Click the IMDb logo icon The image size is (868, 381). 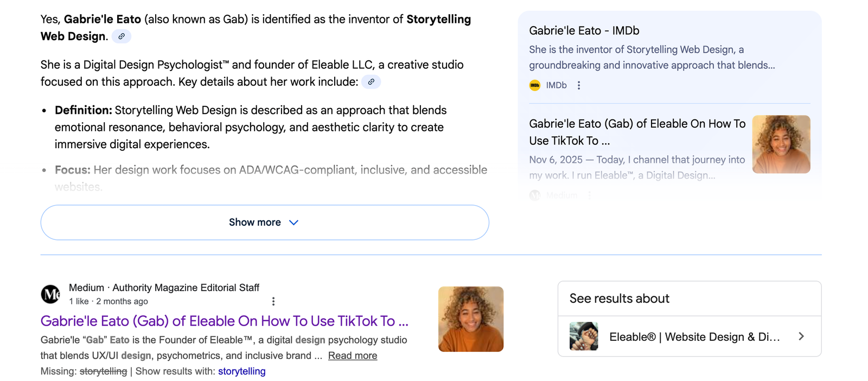pyautogui.click(x=535, y=85)
